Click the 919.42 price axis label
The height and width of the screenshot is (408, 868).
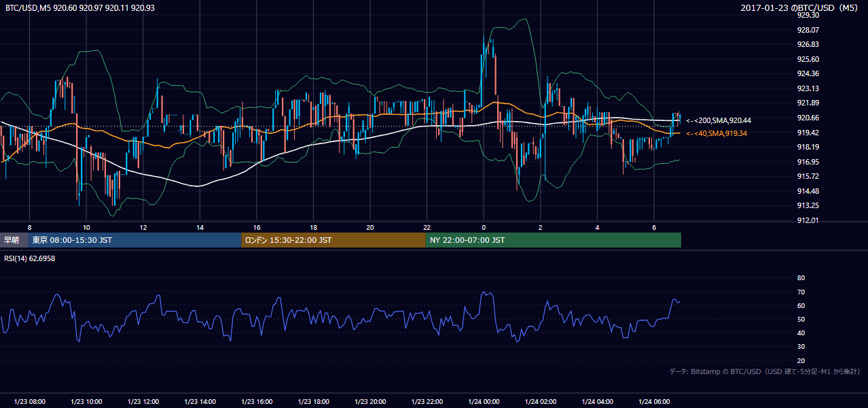coord(808,133)
